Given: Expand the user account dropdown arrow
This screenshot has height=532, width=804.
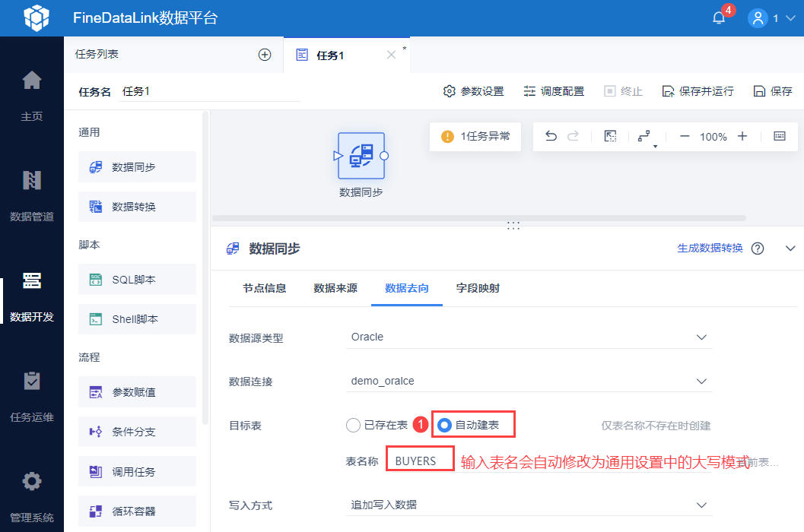Looking at the screenshot, I should [x=790, y=18].
